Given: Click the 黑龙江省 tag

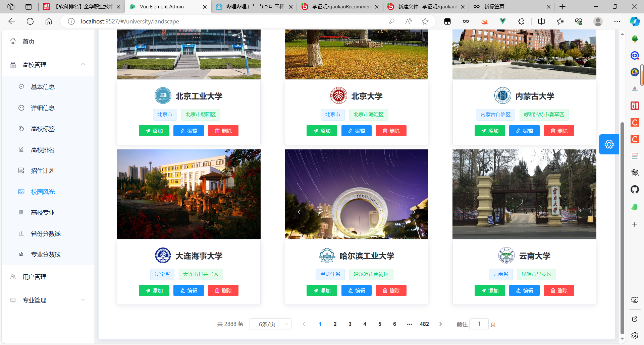Looking at the screenshot, I should [330, 274].
